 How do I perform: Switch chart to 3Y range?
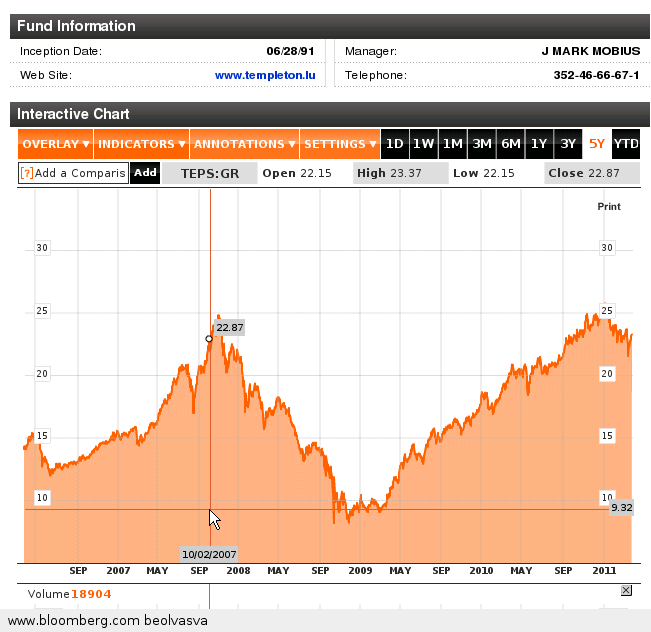click(568, 144)
